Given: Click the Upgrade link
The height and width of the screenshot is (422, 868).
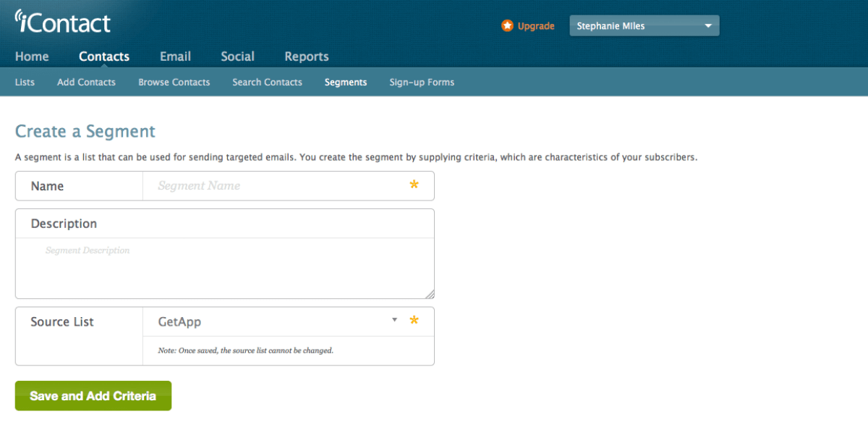Looking at the screenshot, I should click(x=535, y=25).
